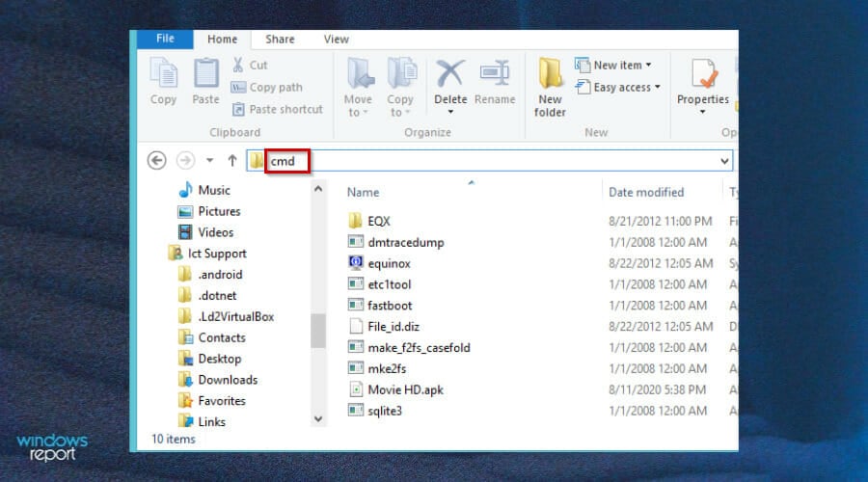Open the Music library
Image resolution: width=868 pixels, height=482 pixels.
pos(203,190)
